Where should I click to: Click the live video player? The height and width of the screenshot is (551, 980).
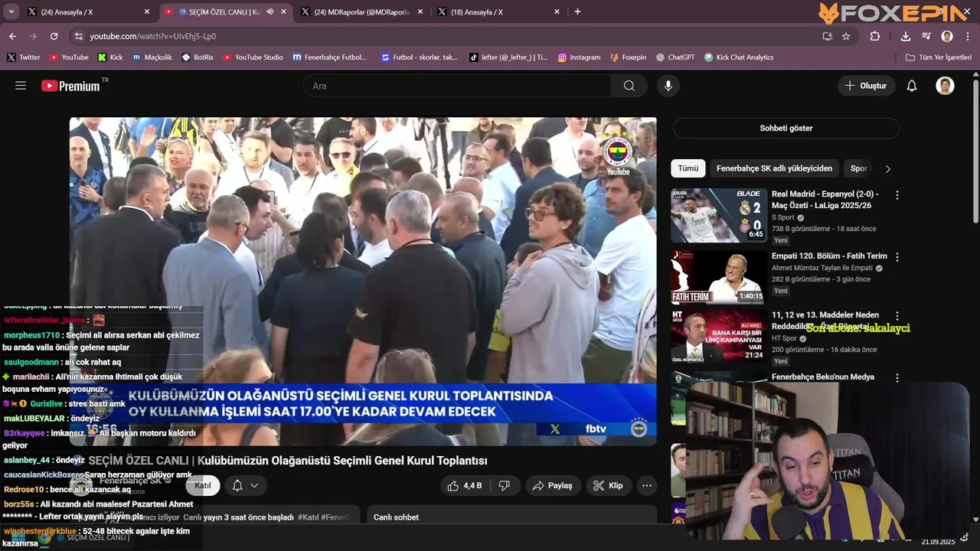363,281
